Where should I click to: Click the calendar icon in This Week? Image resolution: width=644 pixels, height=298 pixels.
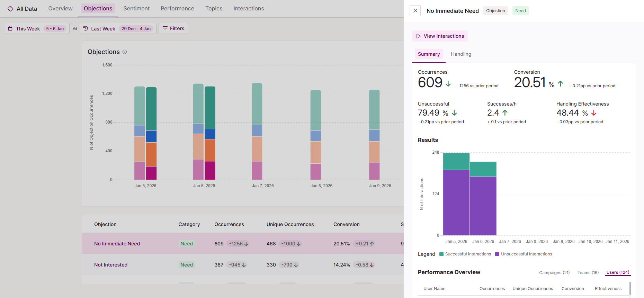(x=10, y=29)
